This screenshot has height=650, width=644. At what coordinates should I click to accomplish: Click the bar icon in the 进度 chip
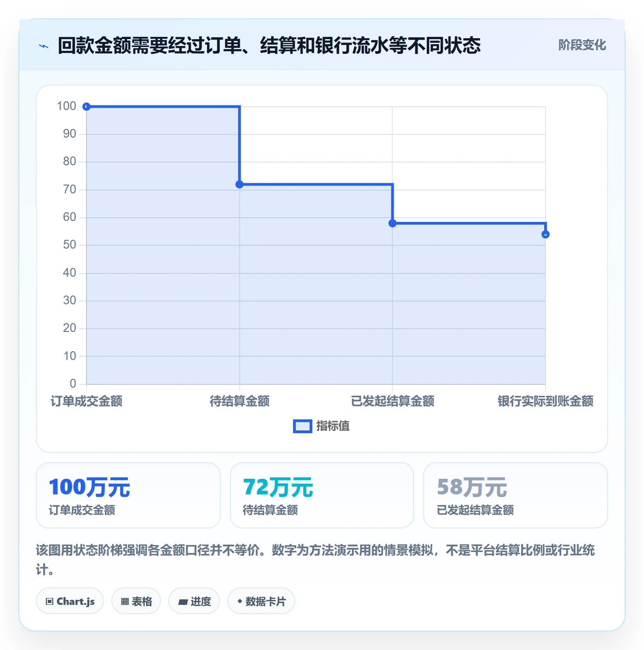pos(183,602)
